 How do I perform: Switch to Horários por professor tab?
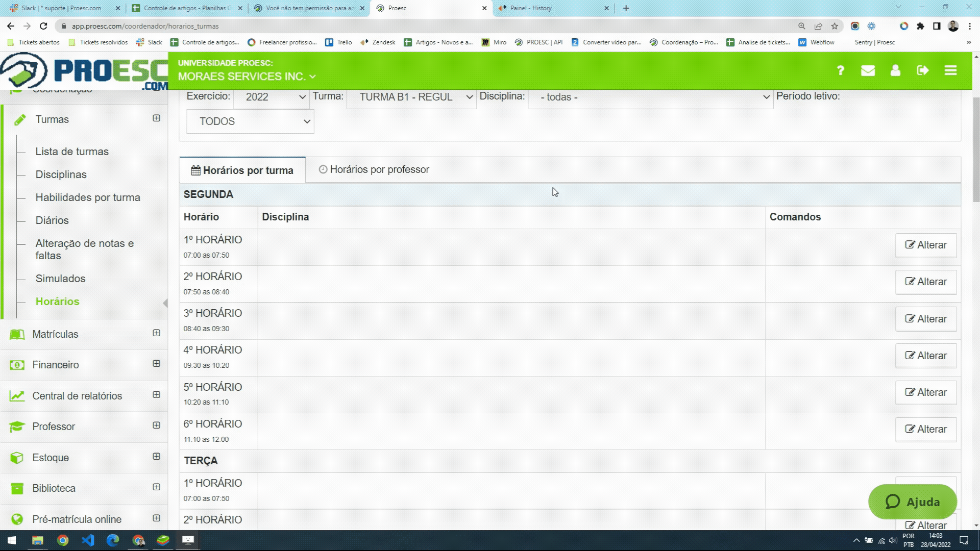[x=374, y=169]
